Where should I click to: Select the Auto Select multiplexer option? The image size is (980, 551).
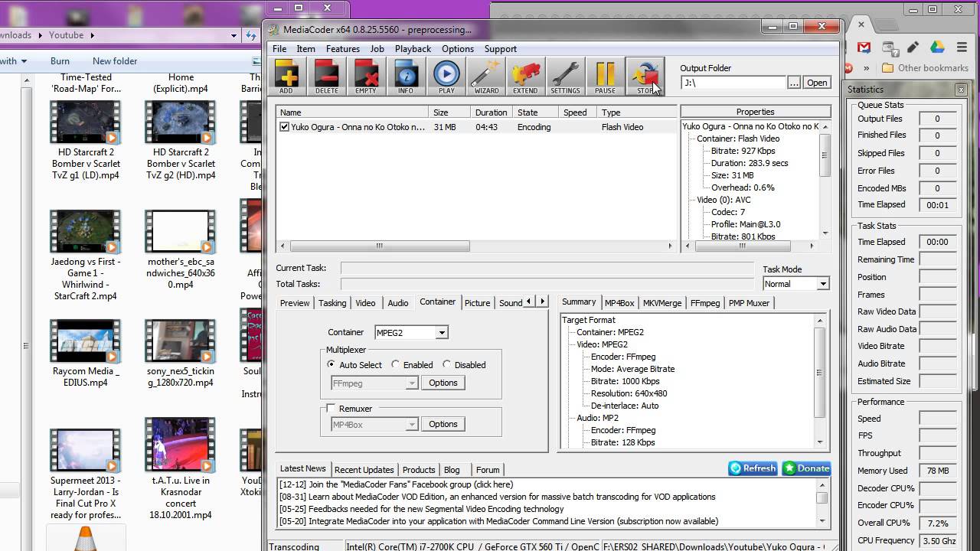point(332,365)
